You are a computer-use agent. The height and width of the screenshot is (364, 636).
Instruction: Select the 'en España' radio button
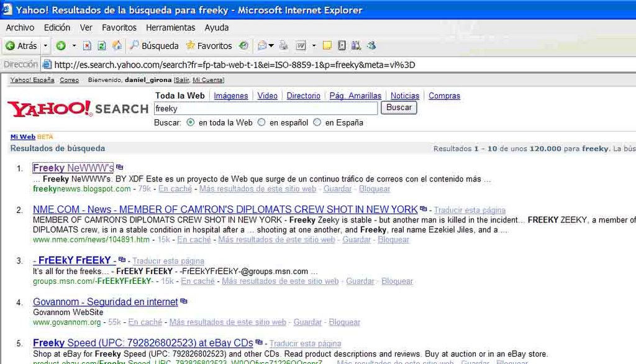point(317,122)
